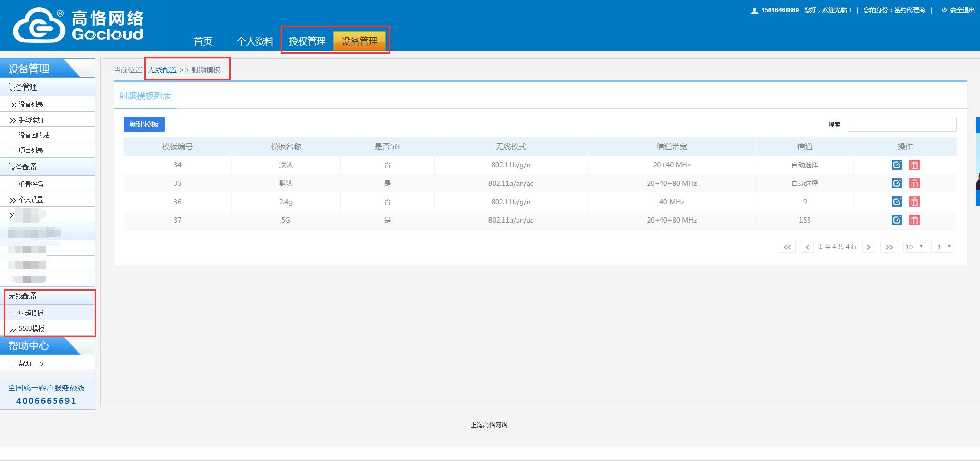The image size is (980, 461).
Task: Go to the next page arrow
Action: 868,247
